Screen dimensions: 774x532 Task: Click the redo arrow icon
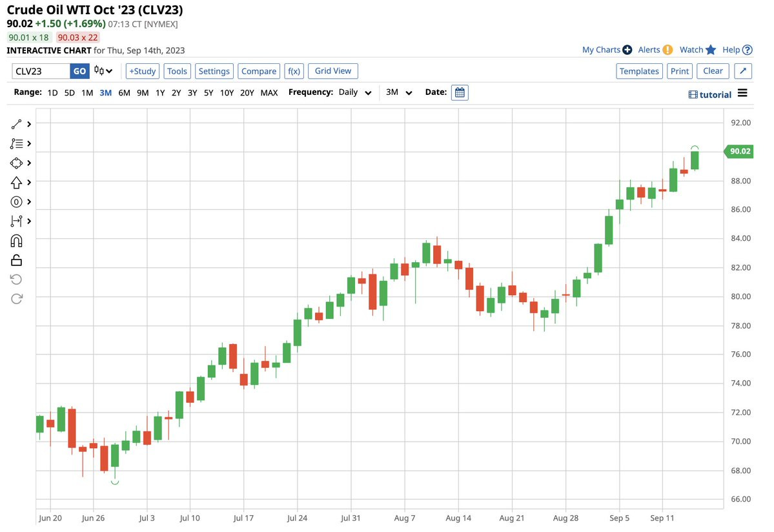point(17,298)
